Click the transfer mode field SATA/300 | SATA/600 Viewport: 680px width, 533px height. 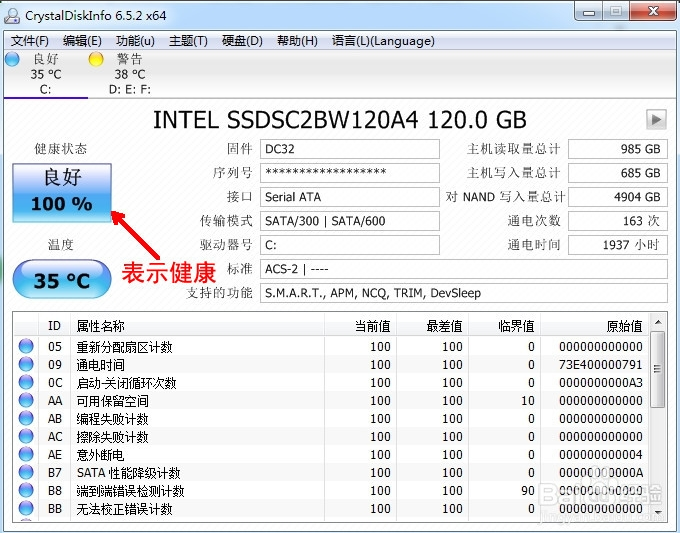pos(350,221)
